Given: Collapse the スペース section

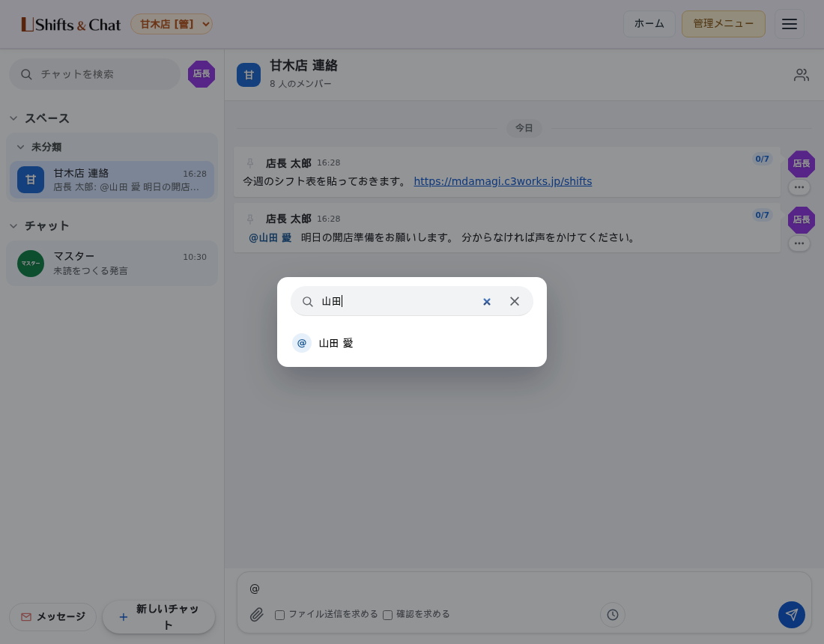Looking at the screenshot, I should click(13, 118).
